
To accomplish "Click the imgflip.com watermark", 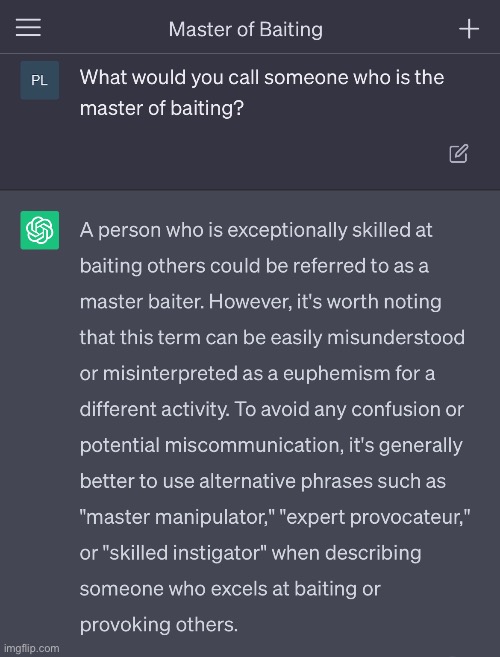I will coord(31,648).
